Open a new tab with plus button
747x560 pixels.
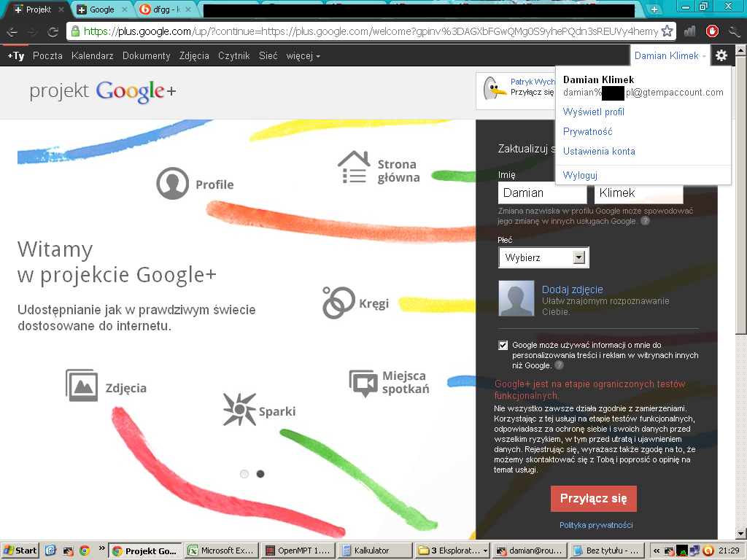point(654,9)
